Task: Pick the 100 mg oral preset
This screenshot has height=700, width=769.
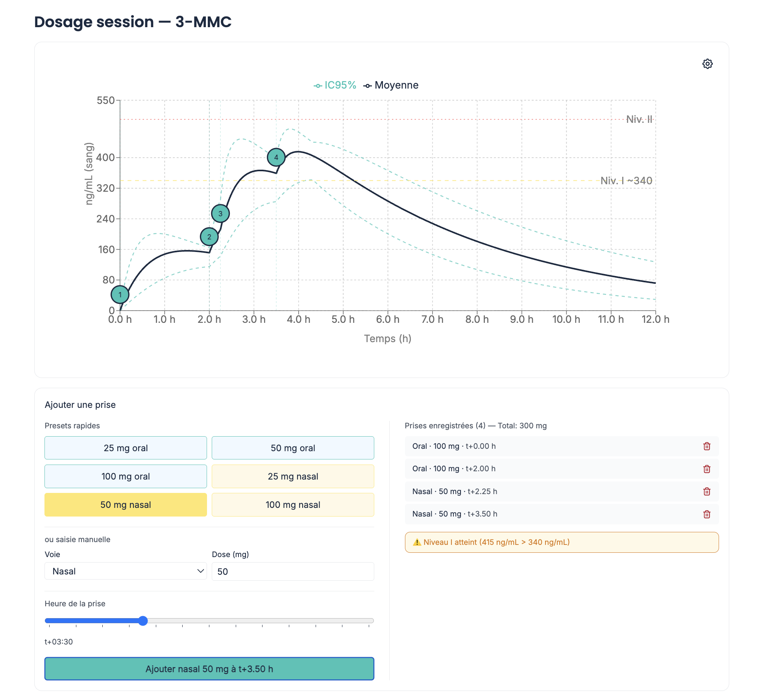Action: pyautogui.click(x=126, y=476)
